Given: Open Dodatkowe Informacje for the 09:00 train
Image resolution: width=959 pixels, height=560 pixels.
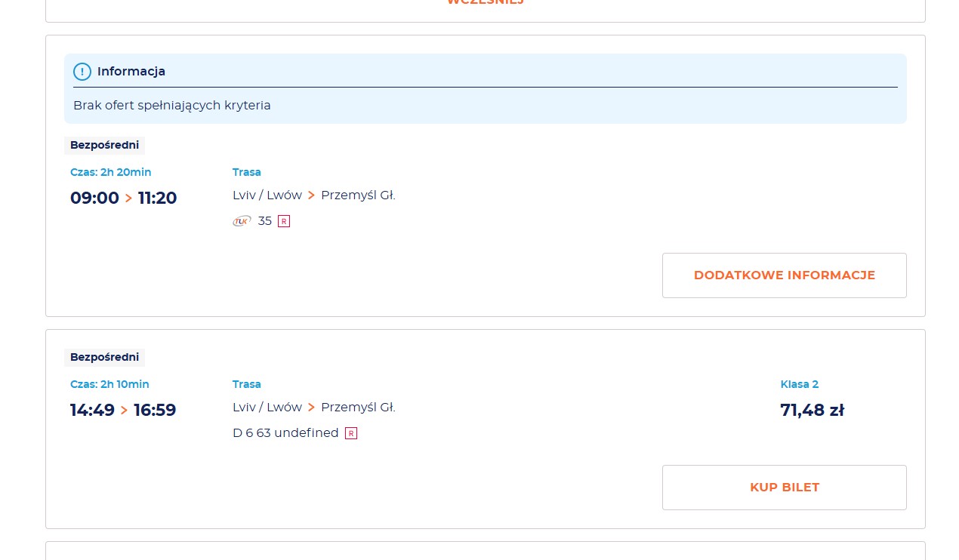Looking at the screenshot, I should (x=785, y=275).
